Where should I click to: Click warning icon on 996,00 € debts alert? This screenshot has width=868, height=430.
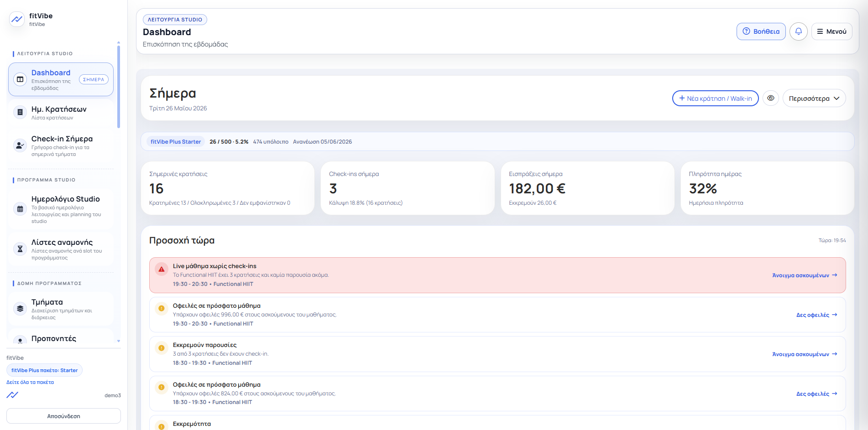162,308
